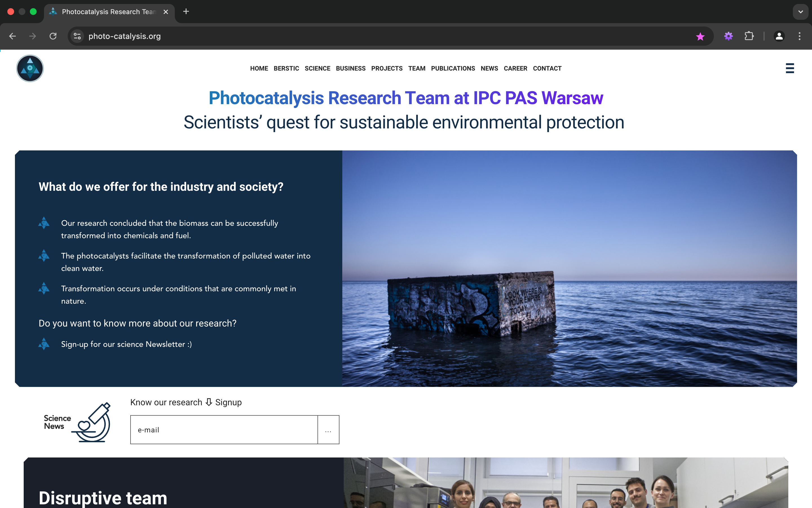The image size is (812, 508).
Task: Expand the tab search dropdown arrow
Action: click(801, 12)
